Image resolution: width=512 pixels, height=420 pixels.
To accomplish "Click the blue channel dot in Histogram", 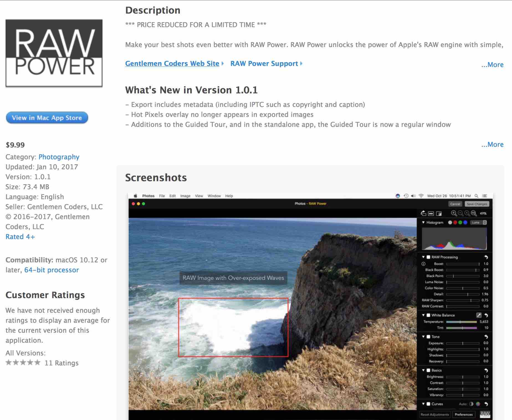I will pos(465,222).
